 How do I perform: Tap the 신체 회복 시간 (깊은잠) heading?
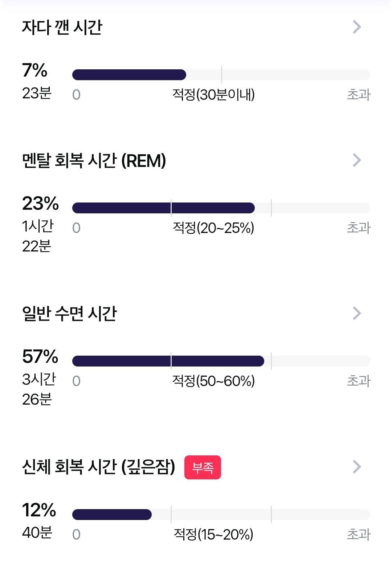[99, 467]
